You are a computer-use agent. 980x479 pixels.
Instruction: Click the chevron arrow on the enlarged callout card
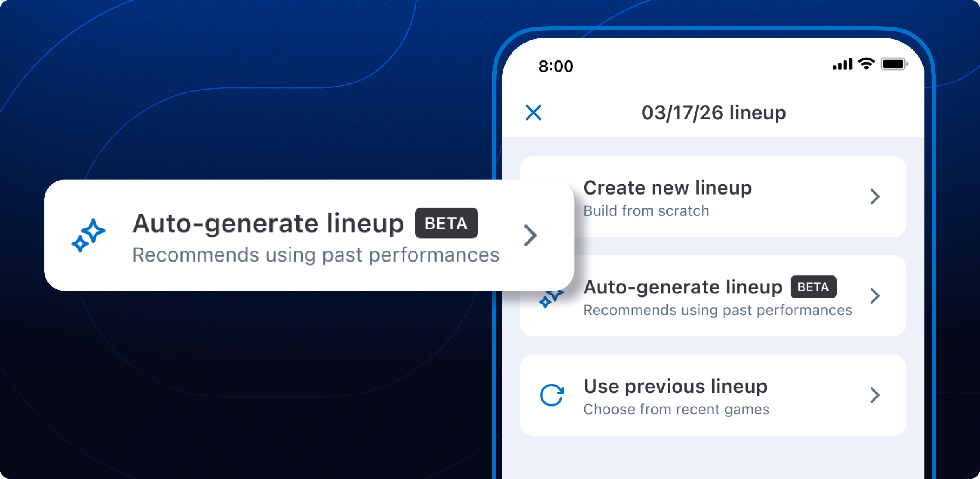click(530, 235)
